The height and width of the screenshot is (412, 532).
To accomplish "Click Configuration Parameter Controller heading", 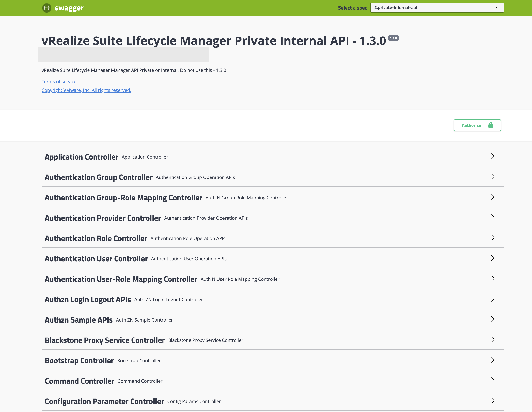I will pos(104,401).
